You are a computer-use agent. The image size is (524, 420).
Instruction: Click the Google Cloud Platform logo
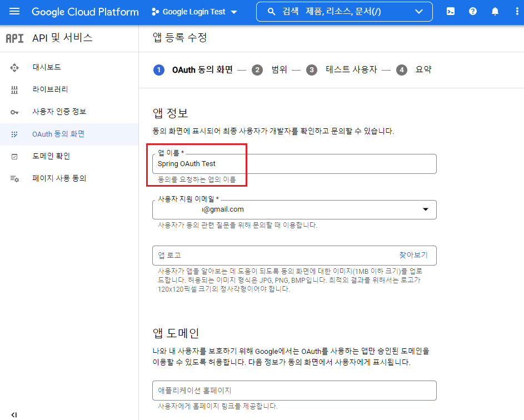point(85,12)
